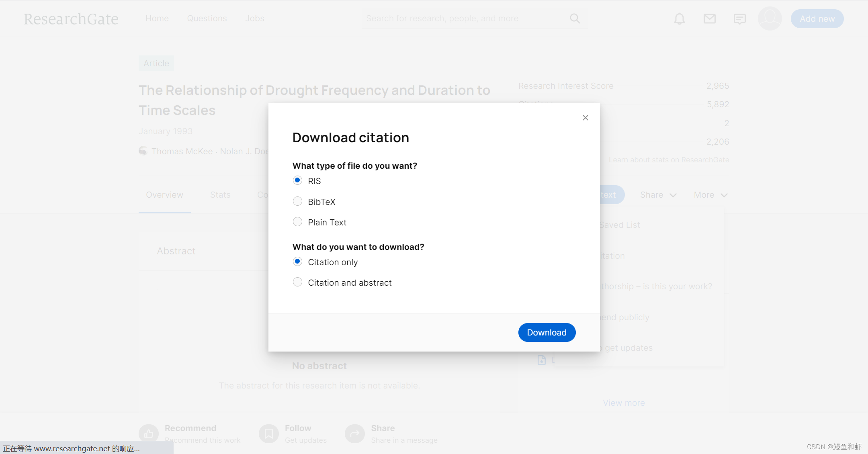868x454 pixels.
Task: Expand the More dropdown
Action: [710, 195]
